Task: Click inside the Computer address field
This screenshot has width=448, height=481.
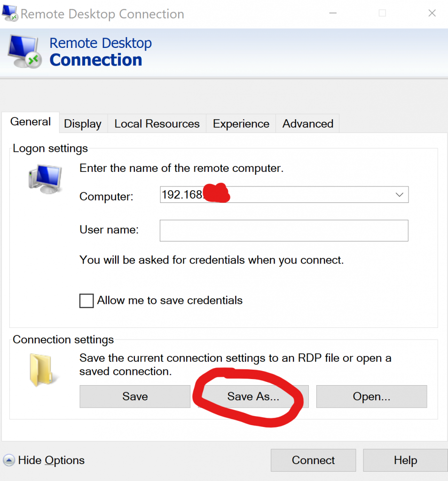Action: 284,194
